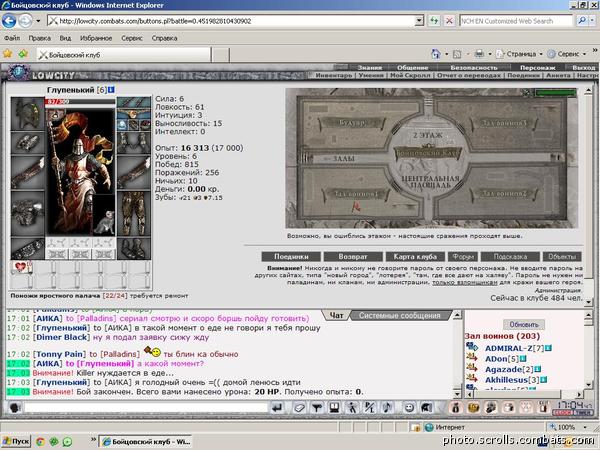Click the Favorites star icon
This screenshot has height=450, width=600.
[7, 54]
